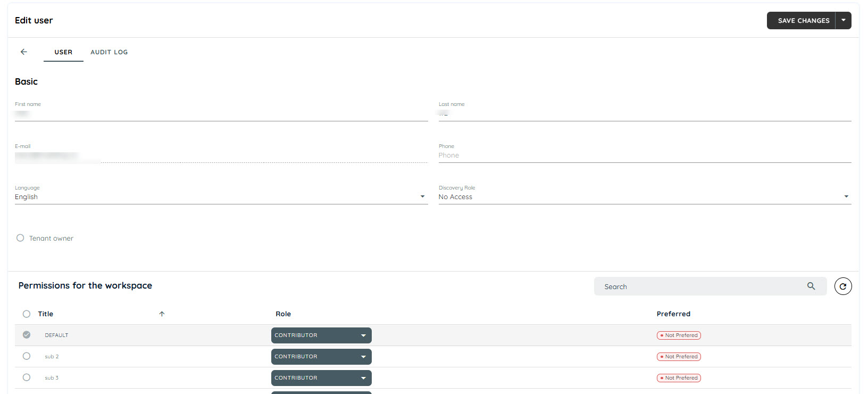This screenshot has height=394, width=868.
Task: Open the Language dropdown
Action: pyautogui.click(x=221, y=197)
